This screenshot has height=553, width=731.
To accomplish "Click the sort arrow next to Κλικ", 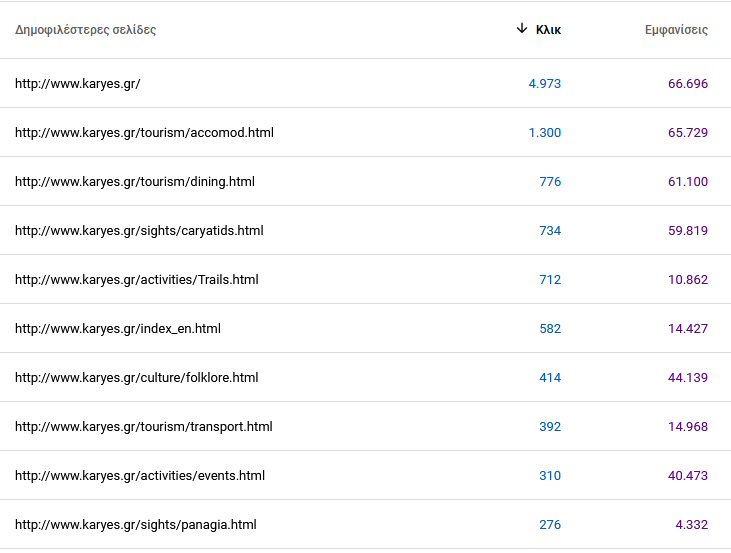I will (x=522, y=29).
